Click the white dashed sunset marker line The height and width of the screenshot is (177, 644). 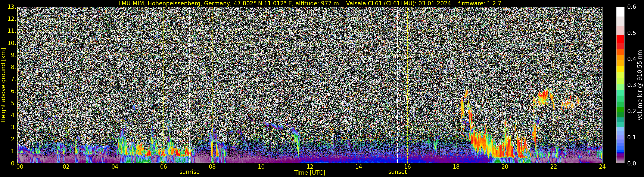click(x=398, y=85)
